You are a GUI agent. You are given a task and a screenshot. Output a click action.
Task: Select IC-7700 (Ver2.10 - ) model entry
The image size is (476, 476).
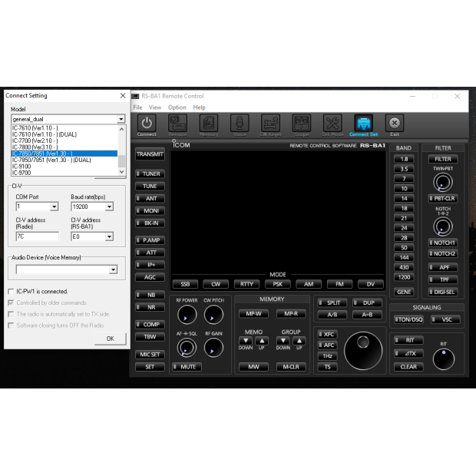pos(64,140)
